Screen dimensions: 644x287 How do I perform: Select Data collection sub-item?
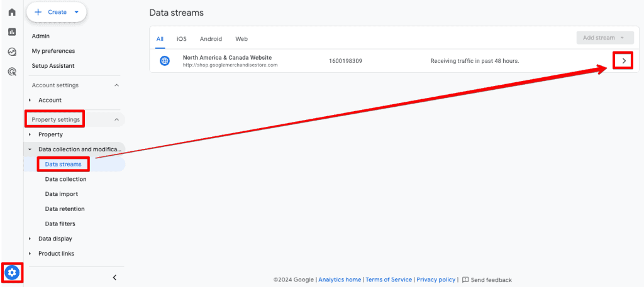65,179
